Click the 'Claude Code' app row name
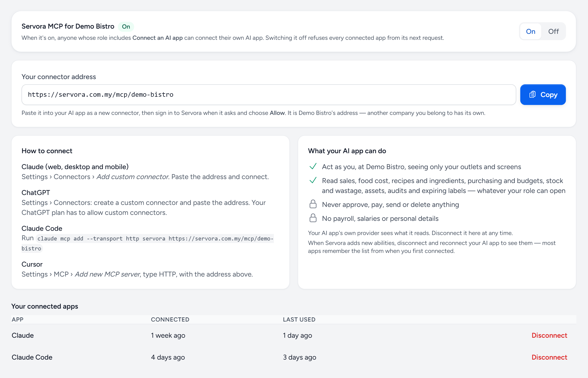588x378 pixels. [32, 357]
